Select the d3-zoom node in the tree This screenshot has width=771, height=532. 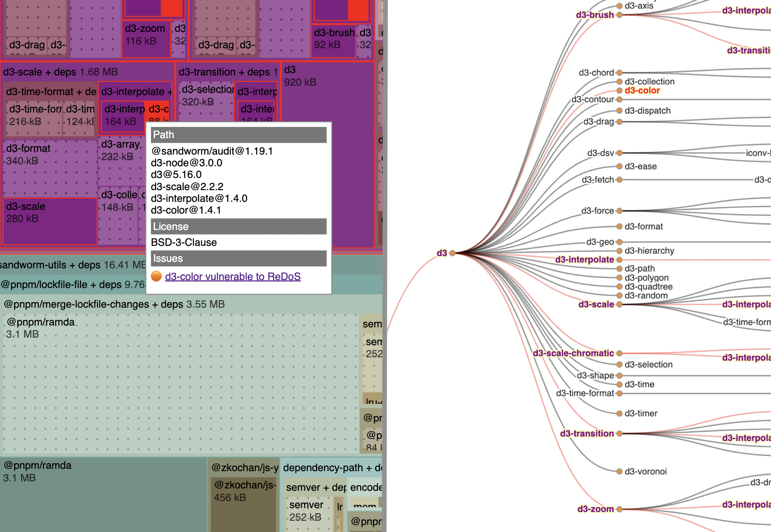pyautogui.click(x=619, y=509)
